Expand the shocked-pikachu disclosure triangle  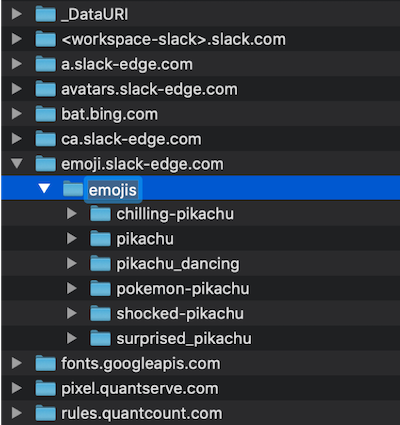[71, 313]
